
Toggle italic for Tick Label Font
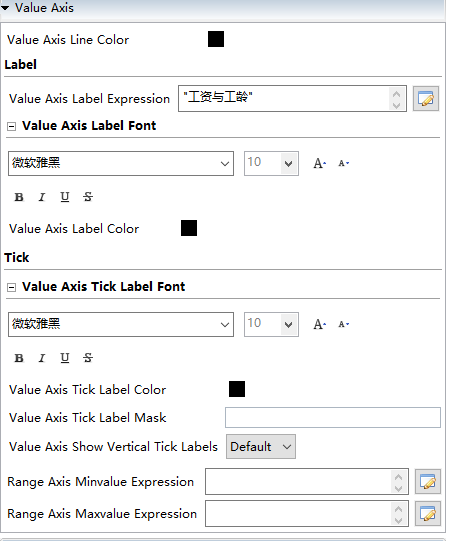(42, 358)
